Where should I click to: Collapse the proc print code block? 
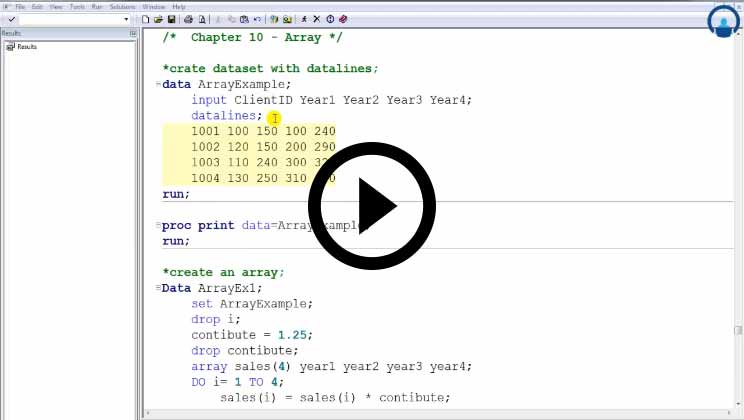click(x=160, y=226)
